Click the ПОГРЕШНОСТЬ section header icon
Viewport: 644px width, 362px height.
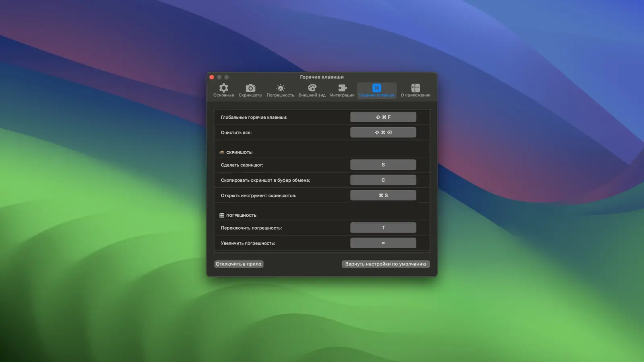(222, 216)
